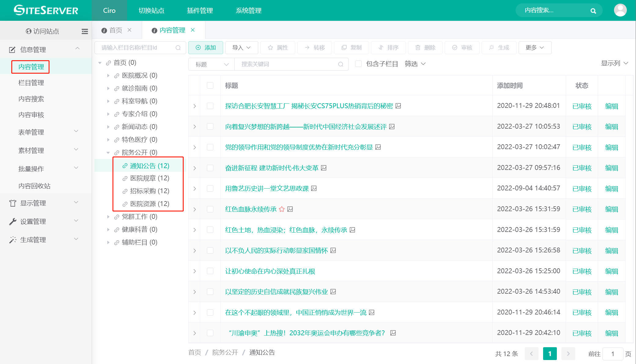
Task: Click the keyword search magnifier icon
Action: tap(341, 64)
